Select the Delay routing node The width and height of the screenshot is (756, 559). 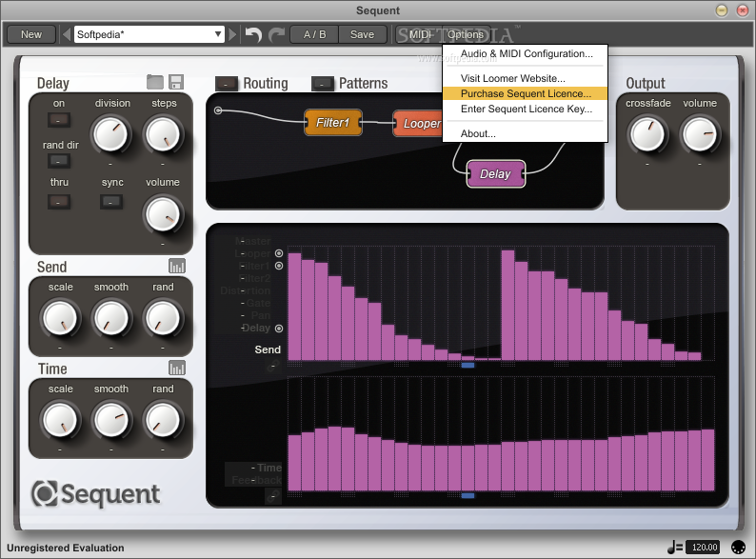click(496, 173)
